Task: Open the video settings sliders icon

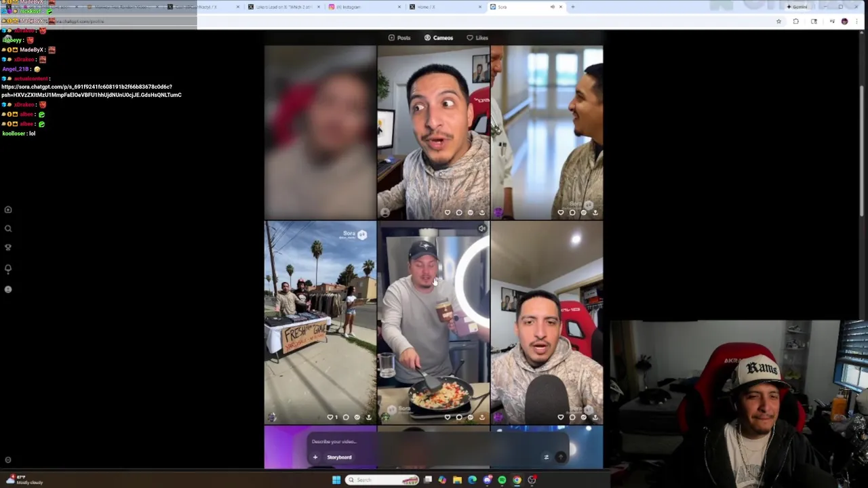Action: (x=547, y=457)
